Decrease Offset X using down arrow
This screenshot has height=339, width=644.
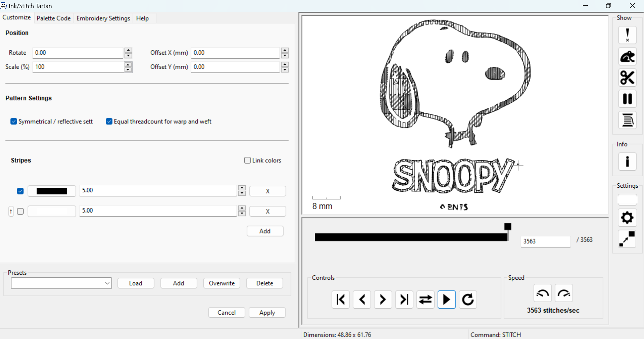click(285, 56)
